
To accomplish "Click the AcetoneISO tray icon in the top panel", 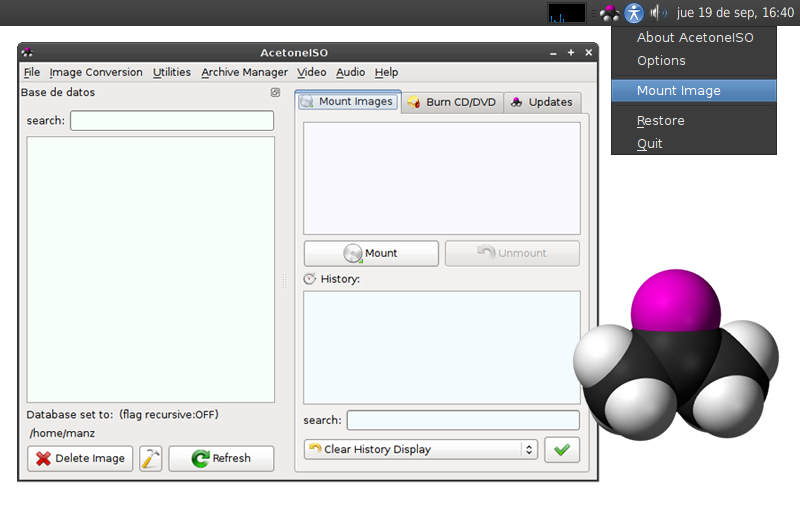I will click(609, 13).
